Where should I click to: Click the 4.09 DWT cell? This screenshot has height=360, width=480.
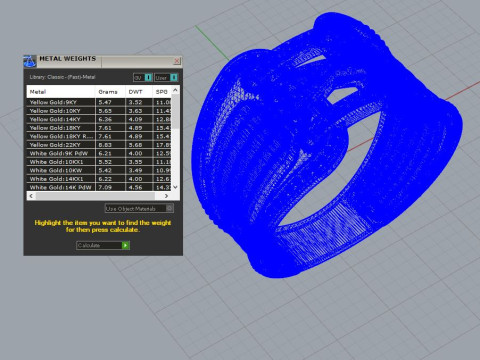139,119
